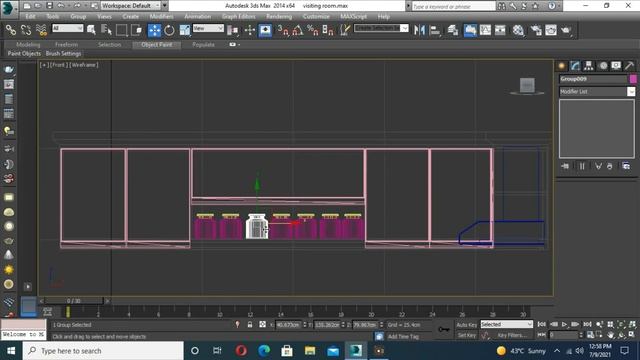Viewport: 640px width, 360px height.
Task: Activate the Select Object tool
Action: (x=91, y=30)
